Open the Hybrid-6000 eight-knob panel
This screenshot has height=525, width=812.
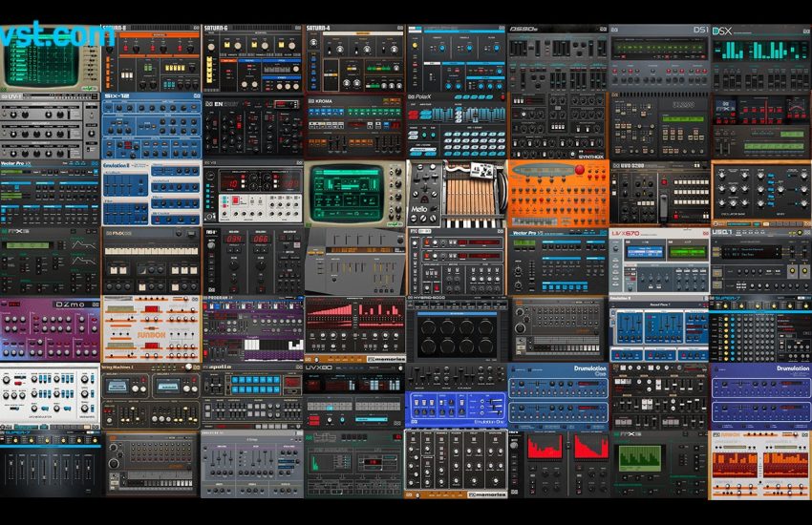pos(457,329)
